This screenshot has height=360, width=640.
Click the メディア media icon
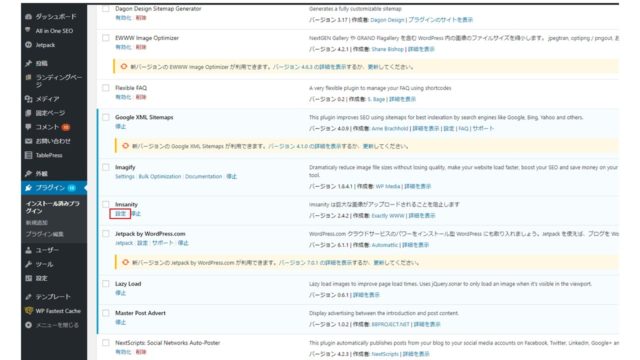[28, 99]
